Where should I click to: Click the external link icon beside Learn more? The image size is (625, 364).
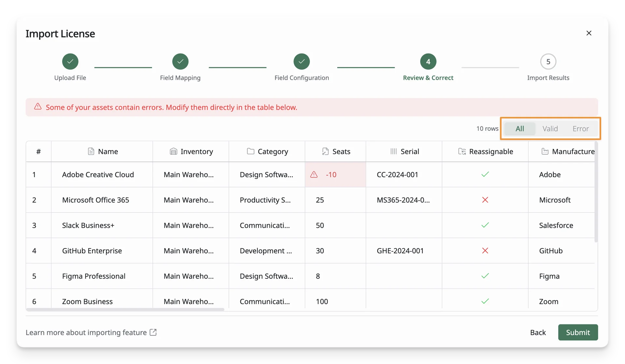(x=153, y=332)
